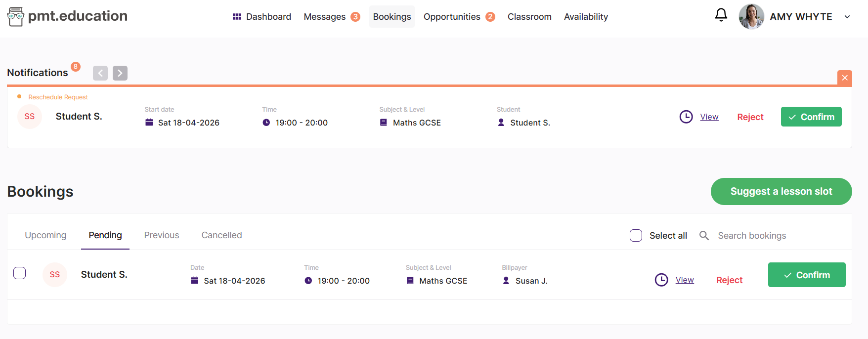The image size is (868, 339).
Task: Click search magnifier icon in bookings
Action: (704, 236)
